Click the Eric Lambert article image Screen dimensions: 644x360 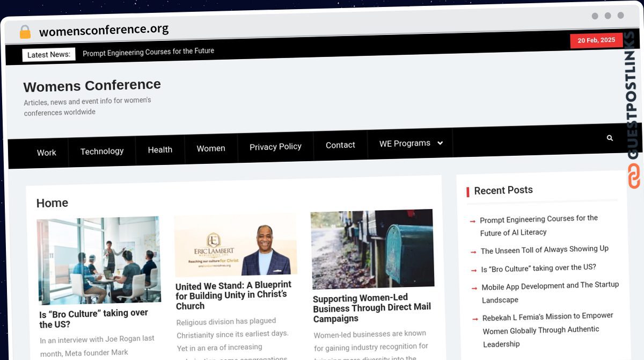coord(236,246)
